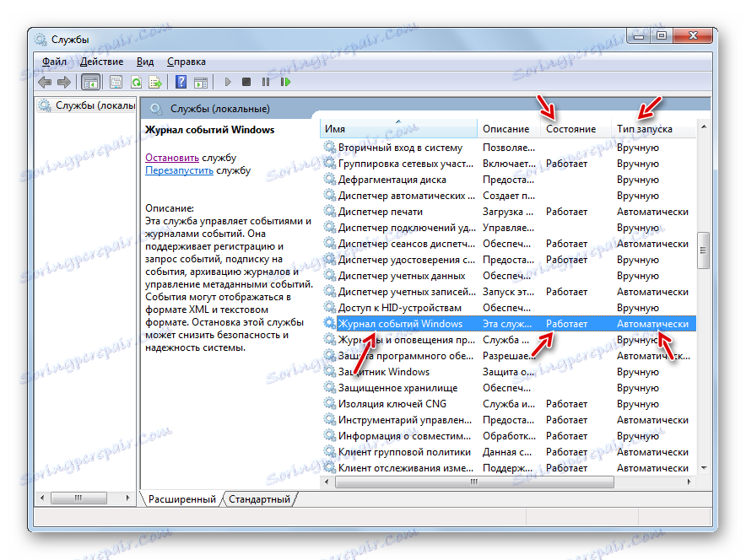Click gear icon of Дефрагментация диска
746x560 pixels.
pos(330,180)
